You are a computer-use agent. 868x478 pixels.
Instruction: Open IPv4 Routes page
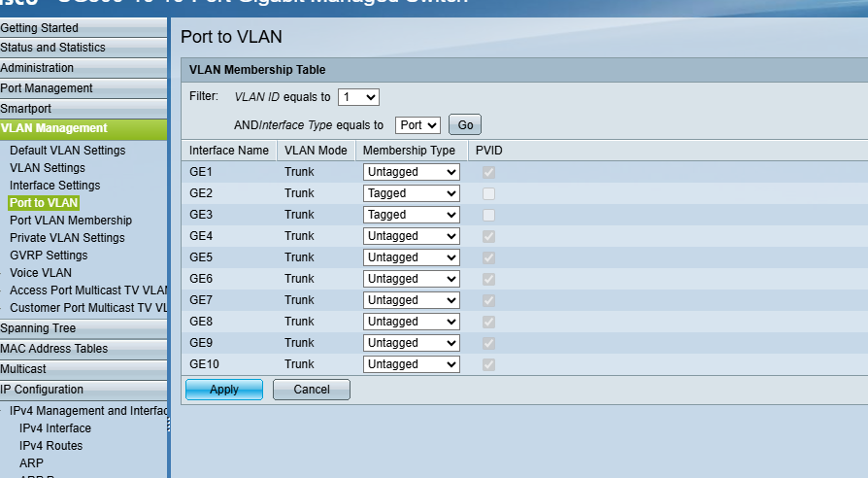click(50, 446)
